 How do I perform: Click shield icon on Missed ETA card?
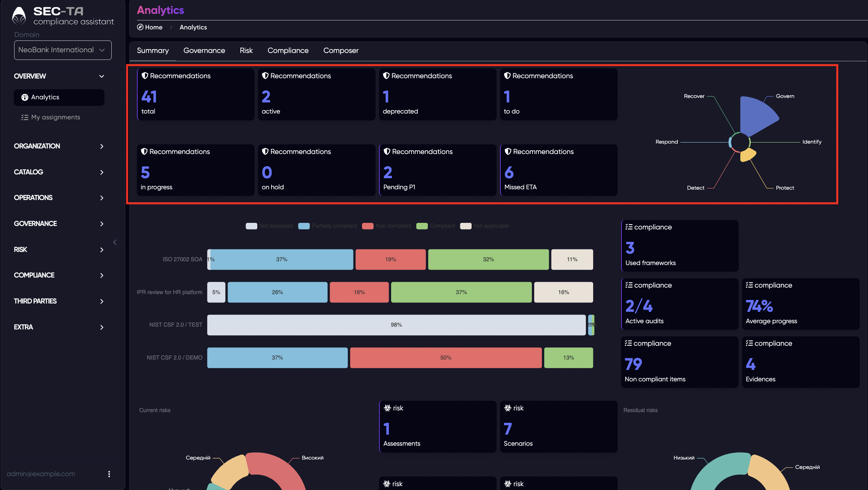coord(508,151)
